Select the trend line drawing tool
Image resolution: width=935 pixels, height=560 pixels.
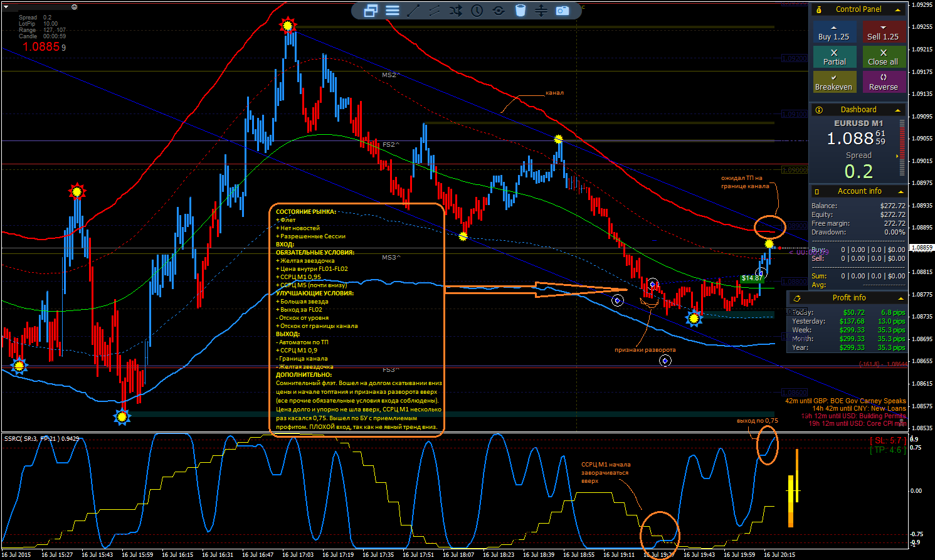[x=413, y=10]
